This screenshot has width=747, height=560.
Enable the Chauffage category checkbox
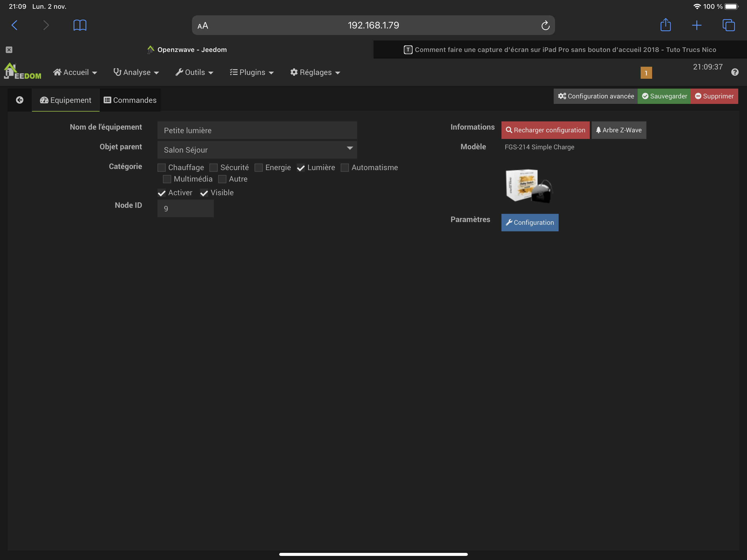(161, 168)
